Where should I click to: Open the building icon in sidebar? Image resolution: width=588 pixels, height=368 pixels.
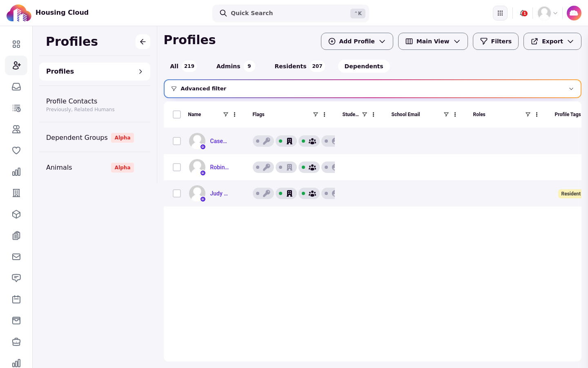click(16, 193)
